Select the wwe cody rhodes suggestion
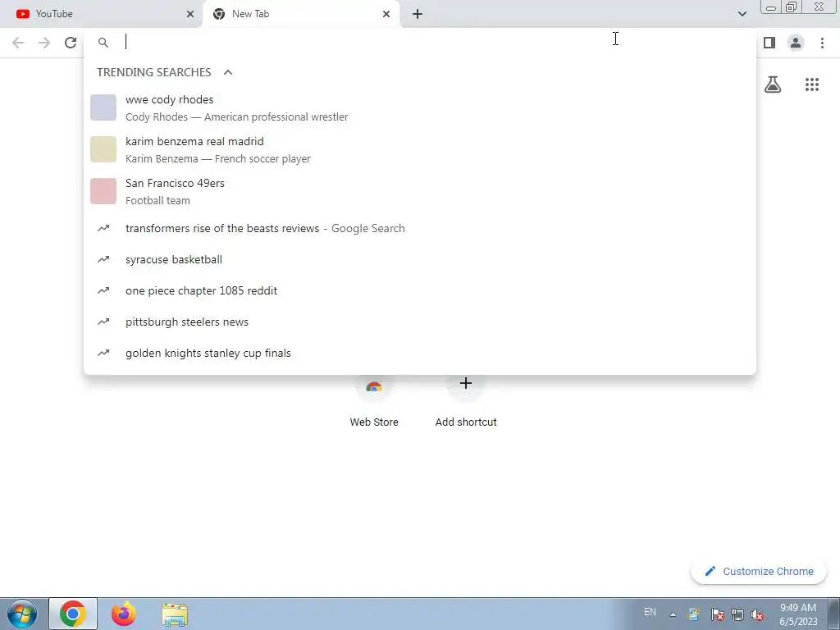The width and height of the screenshot is (840, 630). (x=420, y=107)
